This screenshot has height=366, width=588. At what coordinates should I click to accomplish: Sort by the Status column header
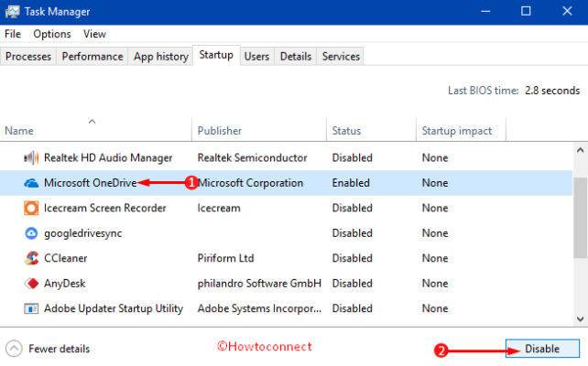pos(371,129)
